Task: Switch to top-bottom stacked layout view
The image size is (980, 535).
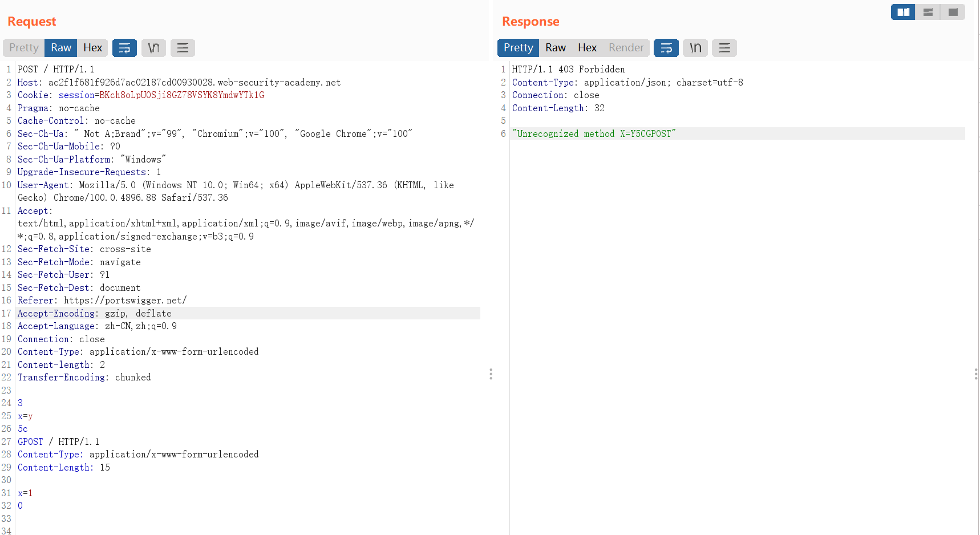Action: pos(928,12)
